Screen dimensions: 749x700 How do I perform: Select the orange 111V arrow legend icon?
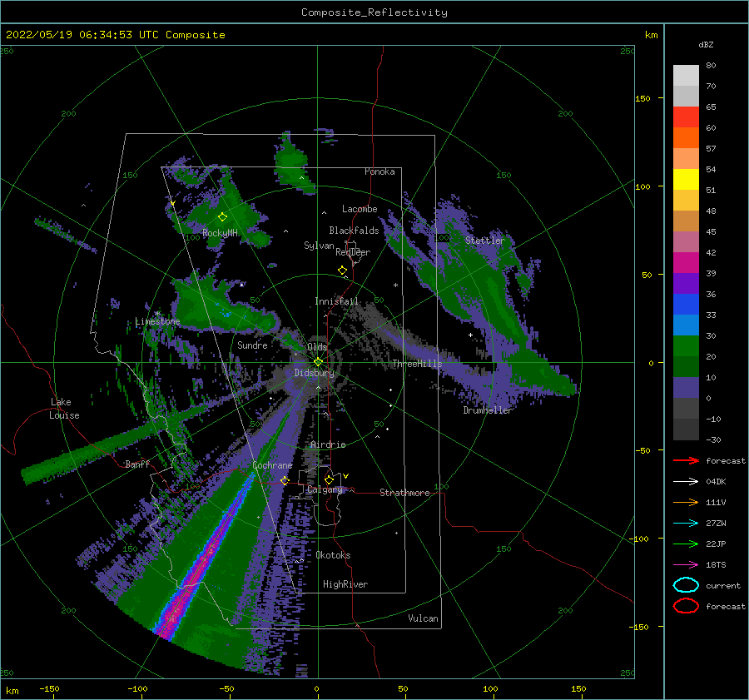[x=686, y=502]
